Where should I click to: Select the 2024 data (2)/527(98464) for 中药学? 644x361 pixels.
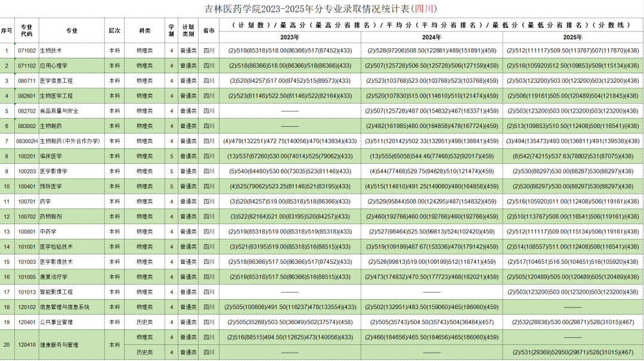(432, 232)
